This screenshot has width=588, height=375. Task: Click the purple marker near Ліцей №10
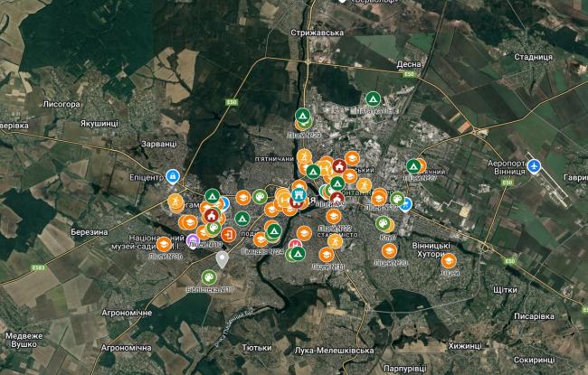(x=193, y=240)
